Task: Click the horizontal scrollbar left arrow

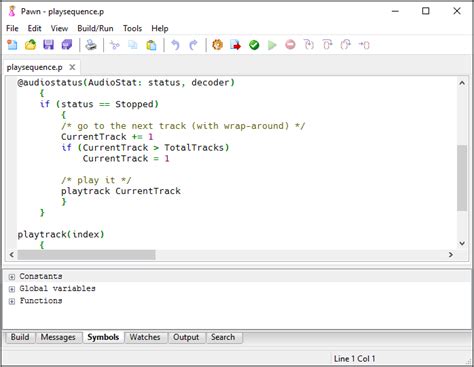Action: pos(12,255)
